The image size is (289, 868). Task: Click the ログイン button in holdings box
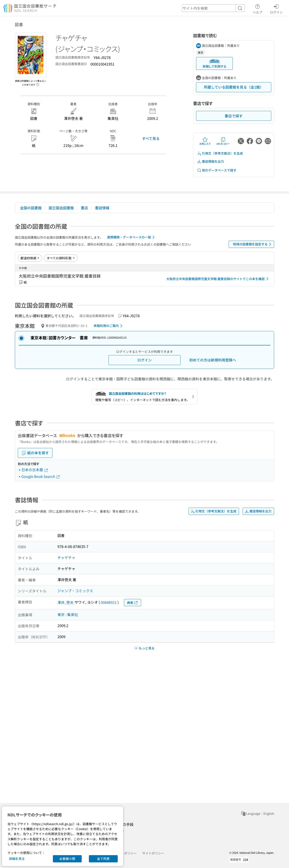coord(144,360)
